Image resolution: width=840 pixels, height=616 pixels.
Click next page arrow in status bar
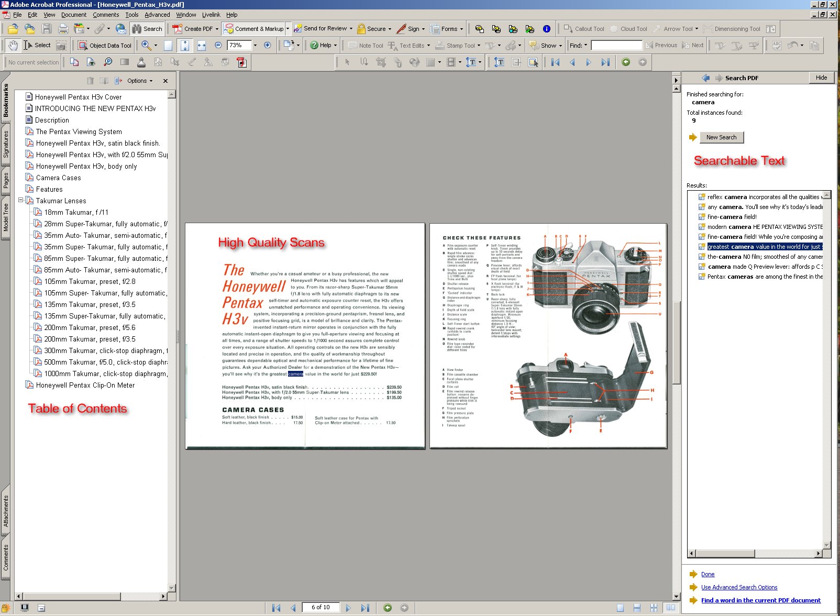(348, 608)
